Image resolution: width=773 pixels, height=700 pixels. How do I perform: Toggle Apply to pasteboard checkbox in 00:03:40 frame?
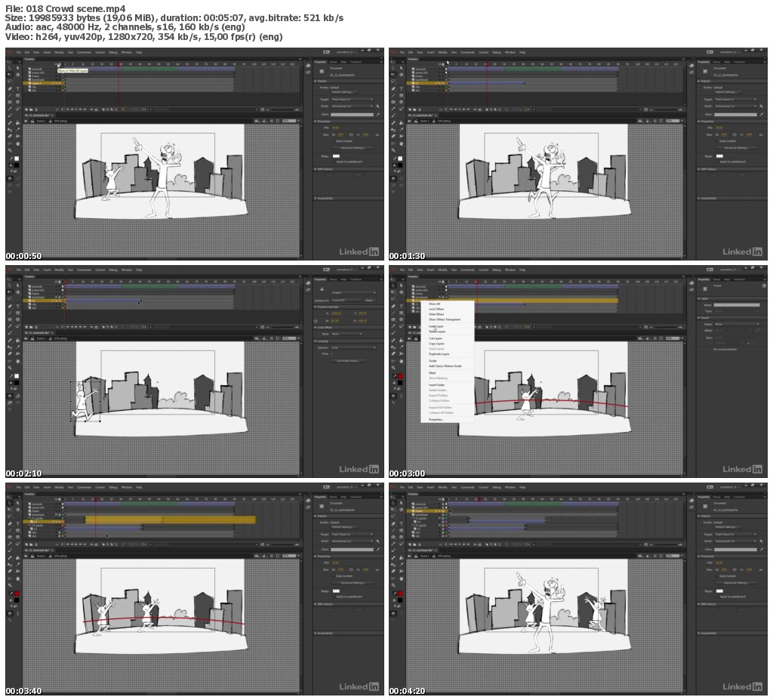pyautogui.click(x=334, y=597)
